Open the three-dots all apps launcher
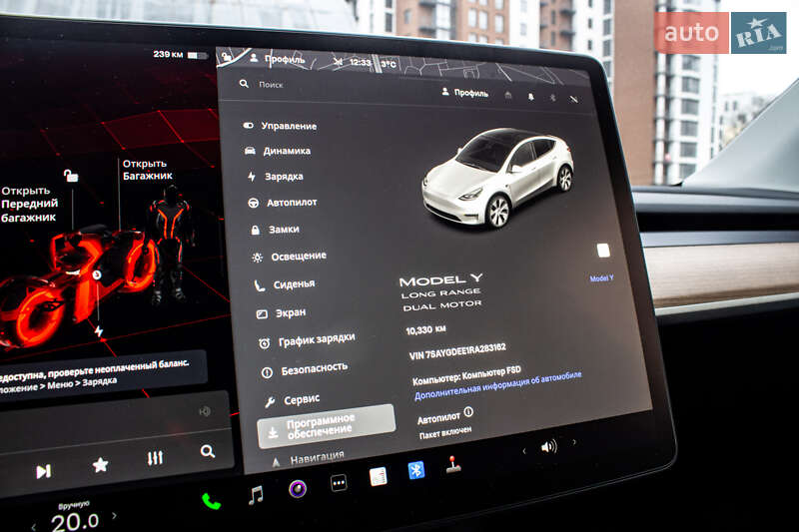Viewport: 799px width, 532px height. click(339, 483)
